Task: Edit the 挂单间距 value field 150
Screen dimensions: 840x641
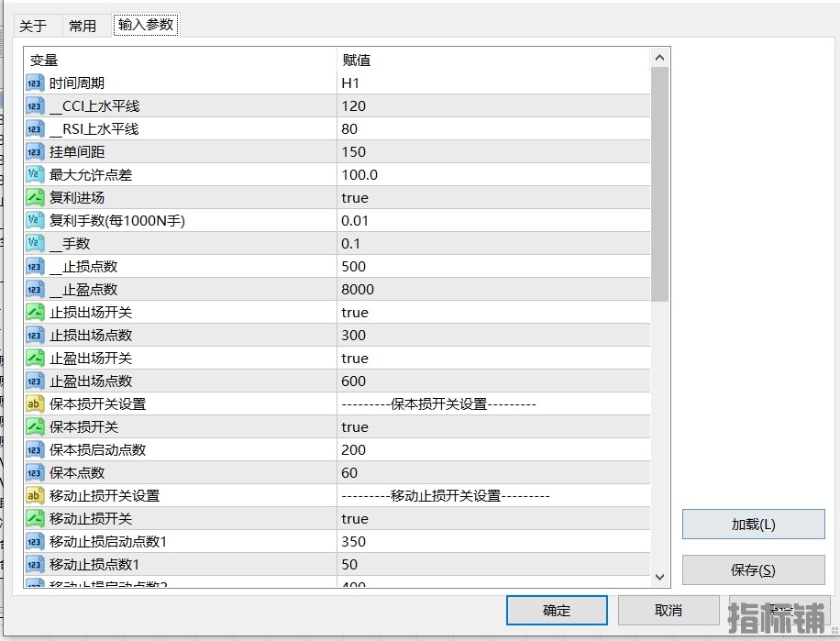Action: (x=492, y=152)
